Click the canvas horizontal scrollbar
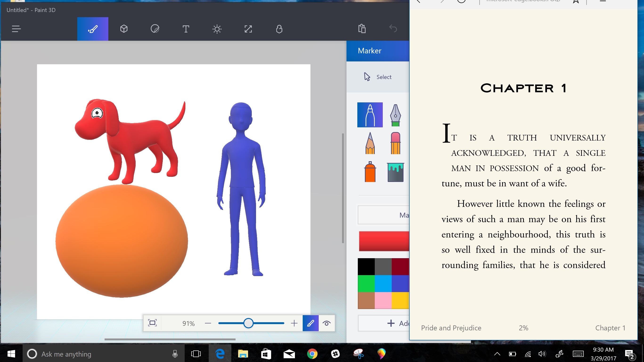This screenshot has width=644, height=362. (x=170, y=339)
